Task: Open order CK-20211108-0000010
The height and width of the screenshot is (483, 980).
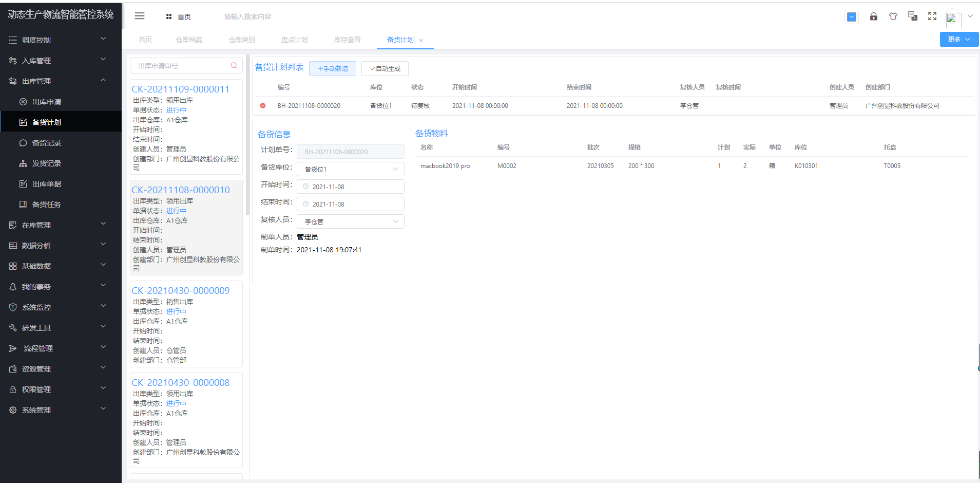Action: (x=181, y=190)
